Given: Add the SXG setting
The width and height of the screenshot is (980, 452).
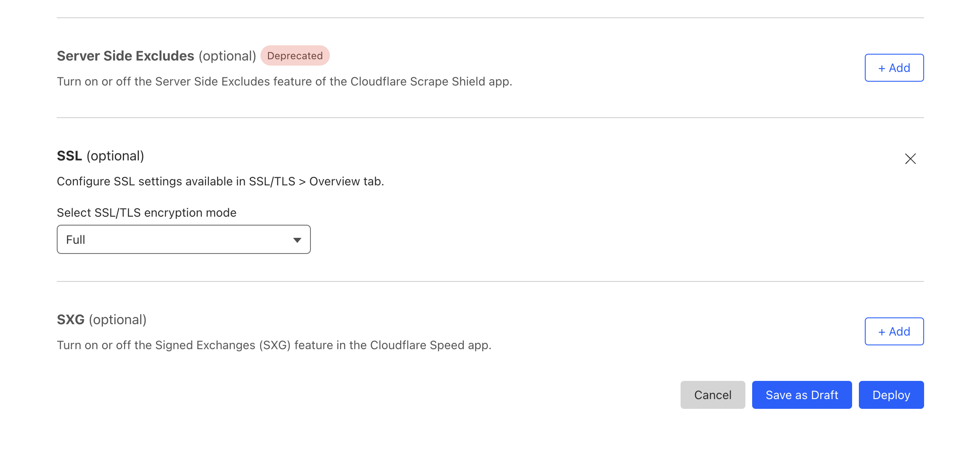Looking at the screenshot, I should tap(894, 331).
